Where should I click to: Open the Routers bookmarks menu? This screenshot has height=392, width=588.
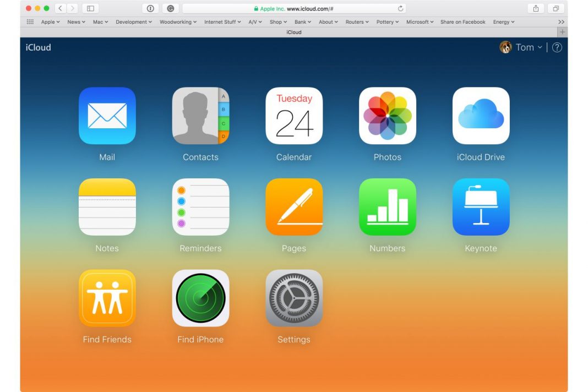[x=357, y=22]
